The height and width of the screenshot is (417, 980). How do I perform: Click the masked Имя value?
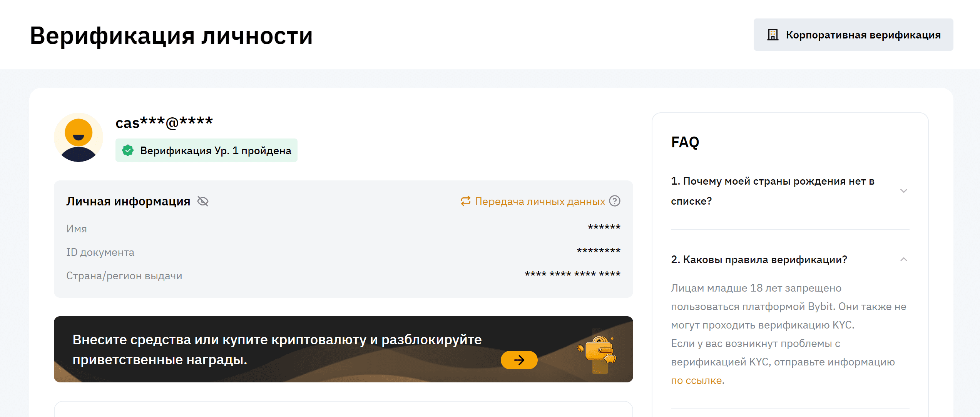click(x=604, y=227)
